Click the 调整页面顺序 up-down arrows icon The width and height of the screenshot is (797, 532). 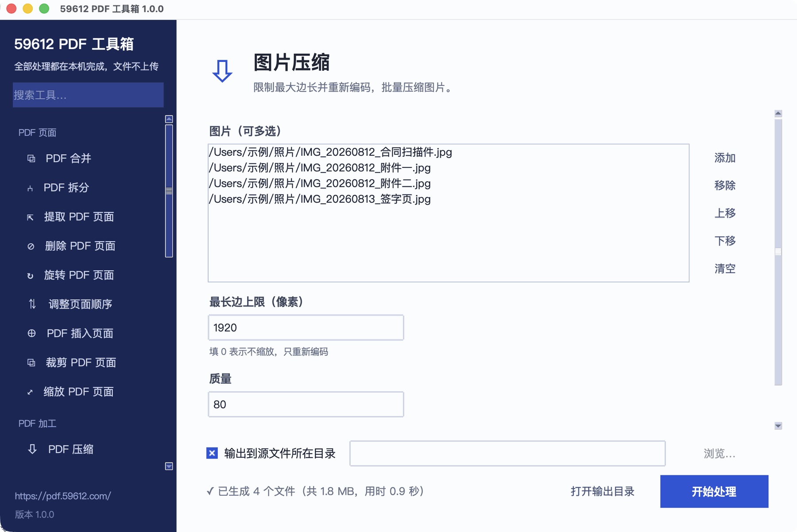click(32, 304)
